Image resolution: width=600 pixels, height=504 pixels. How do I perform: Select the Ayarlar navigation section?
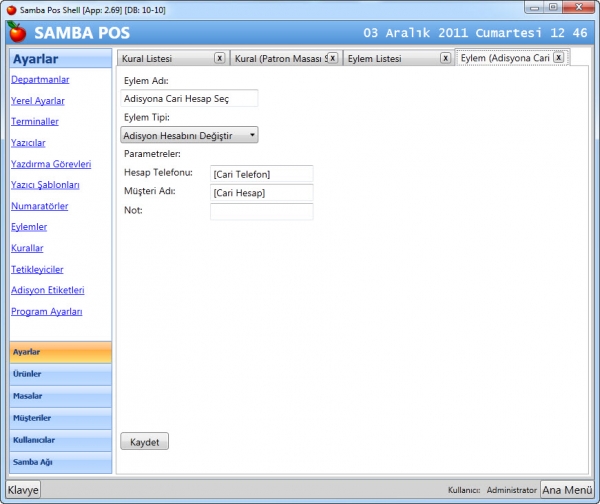61,352
